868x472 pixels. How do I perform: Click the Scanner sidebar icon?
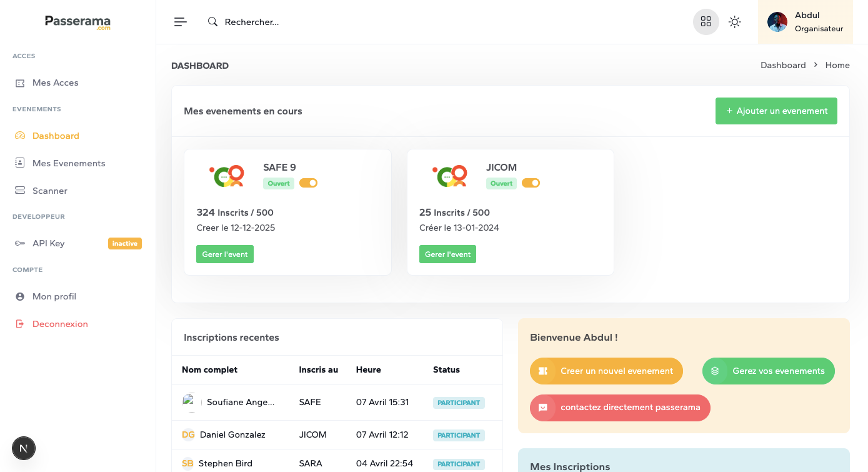pos(20,191)
